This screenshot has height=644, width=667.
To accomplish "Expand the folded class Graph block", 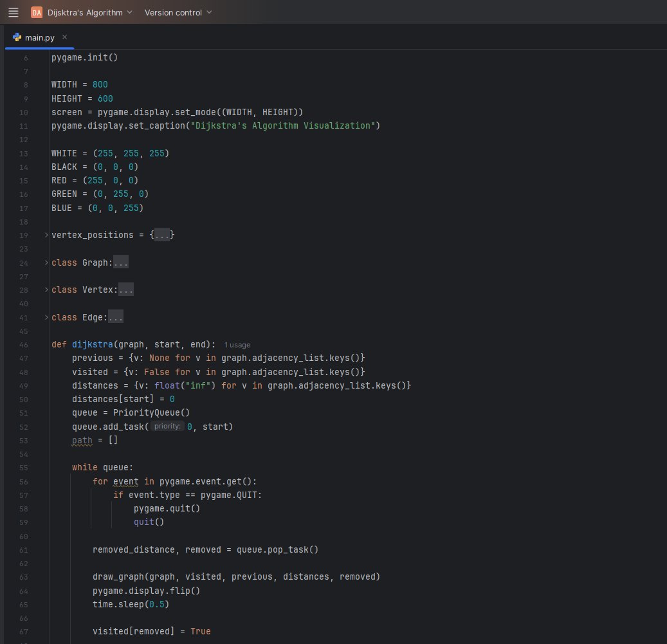I will coord(46,262).
